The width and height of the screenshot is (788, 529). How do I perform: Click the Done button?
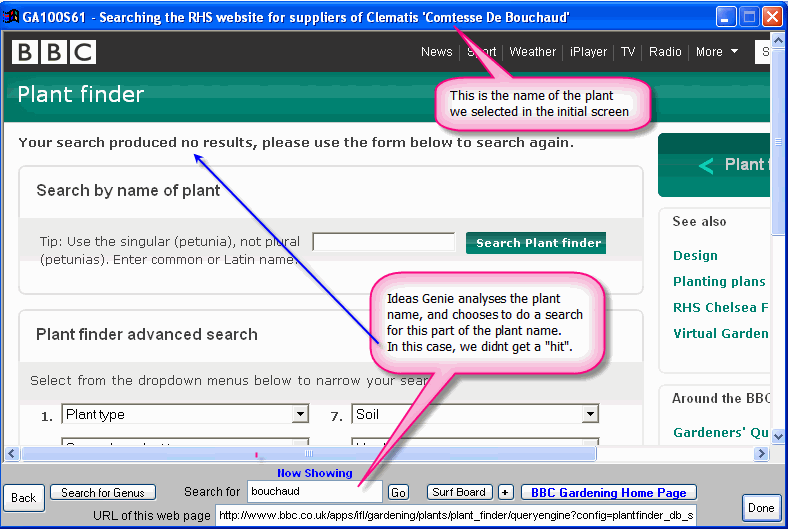[761, 508]
